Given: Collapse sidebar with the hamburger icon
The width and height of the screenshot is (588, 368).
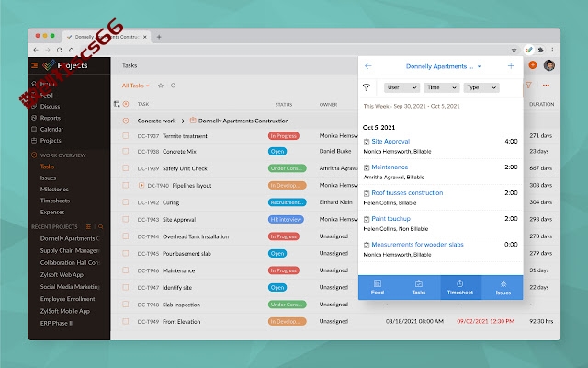Looking at the screenshot, I should 35,65.
